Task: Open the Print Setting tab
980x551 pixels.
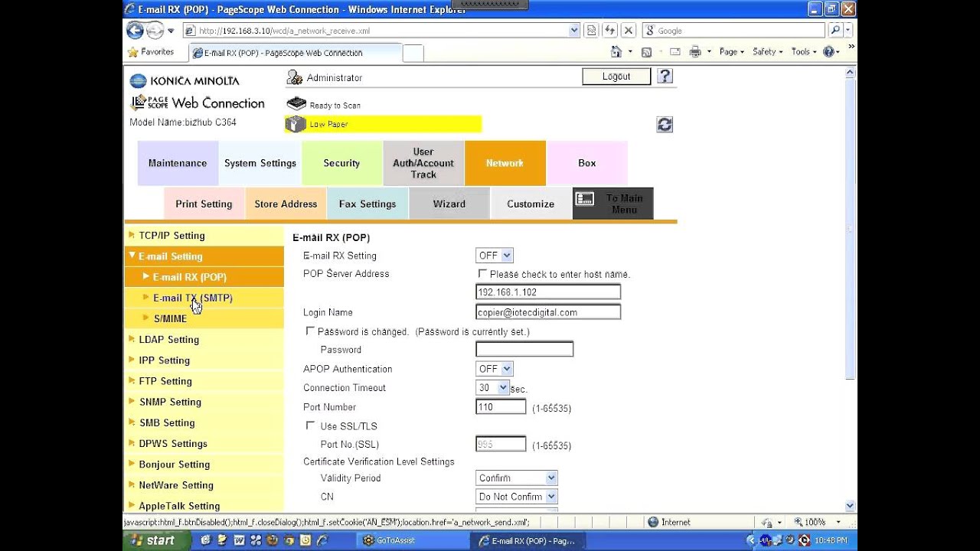Action: (x=204, y=204)
